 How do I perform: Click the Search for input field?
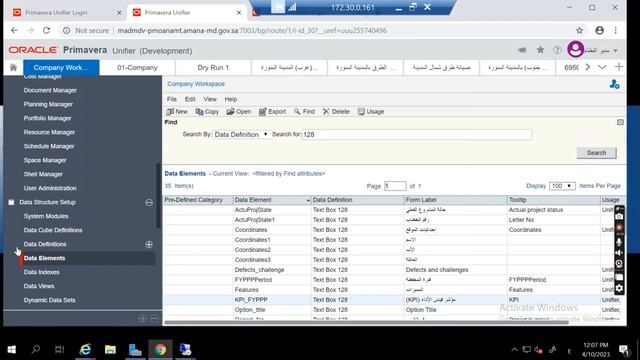(417, 134)
